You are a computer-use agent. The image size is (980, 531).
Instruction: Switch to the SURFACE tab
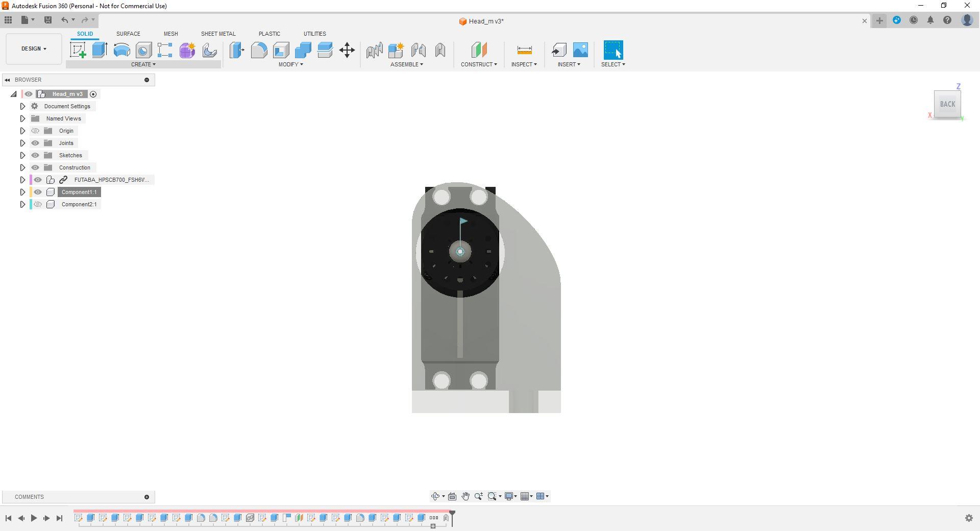(128, 34)
